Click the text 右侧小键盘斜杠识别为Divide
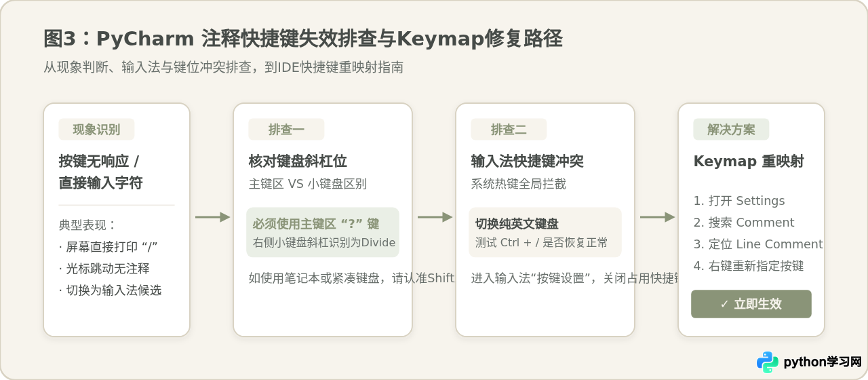This screenshot has height=380, width=868. point(323,242)
